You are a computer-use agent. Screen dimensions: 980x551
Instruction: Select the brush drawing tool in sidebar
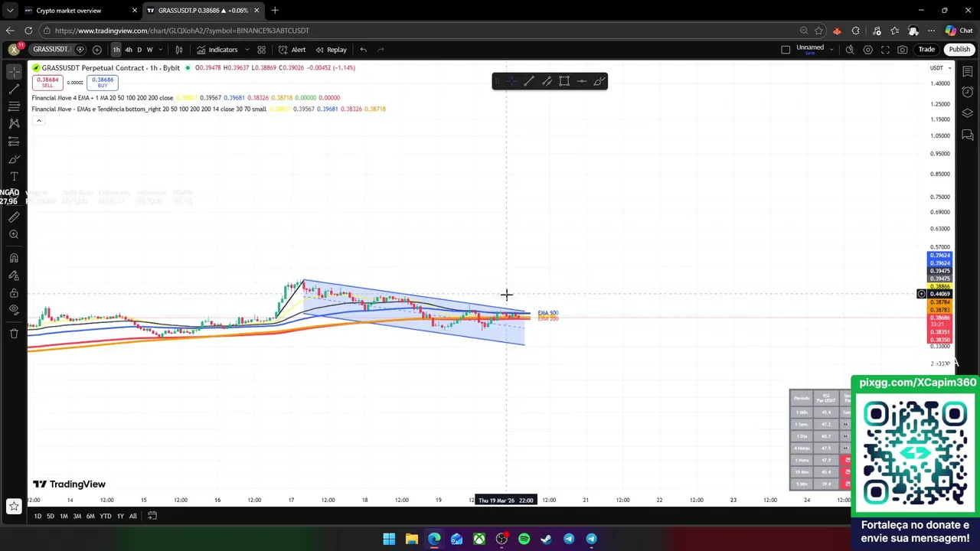click(x=14, y=159)
